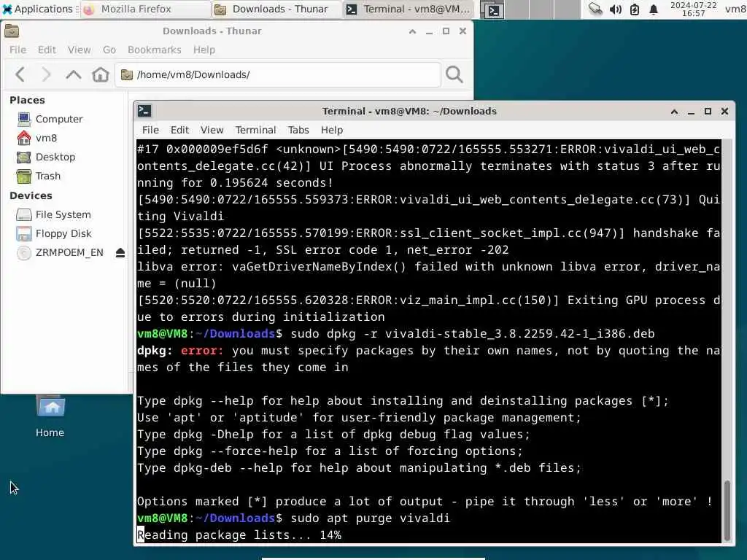Click the Places header in sidebar
The height and width of the screenshot is (560, 747).
coord(27,100)
